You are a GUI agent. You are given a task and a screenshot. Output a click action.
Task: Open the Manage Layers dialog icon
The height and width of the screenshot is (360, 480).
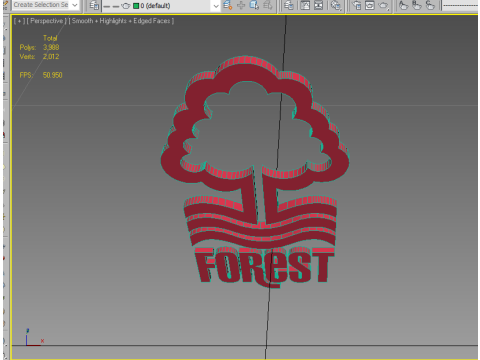click(x=94, y=5)
